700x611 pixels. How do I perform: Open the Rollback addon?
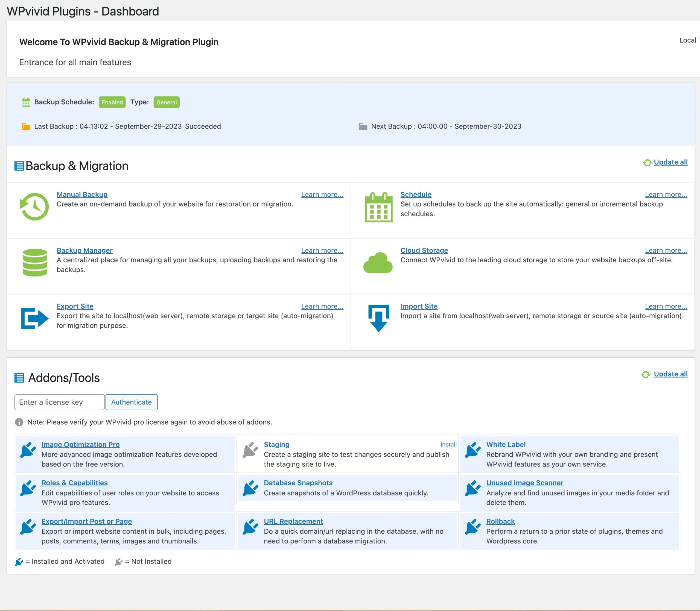coord(500,521)
